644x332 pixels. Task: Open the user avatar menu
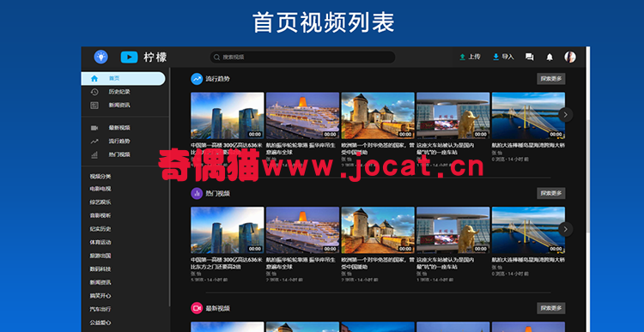(x=570, y=57)
